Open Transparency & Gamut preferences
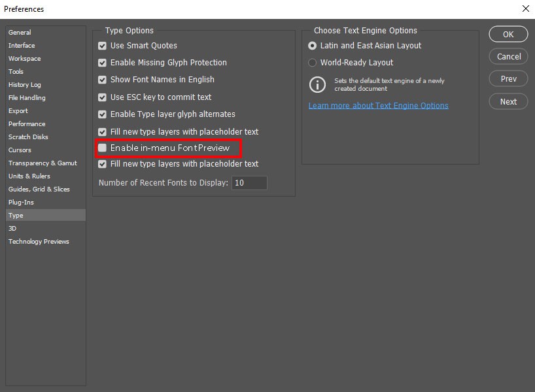 [45, 163]
